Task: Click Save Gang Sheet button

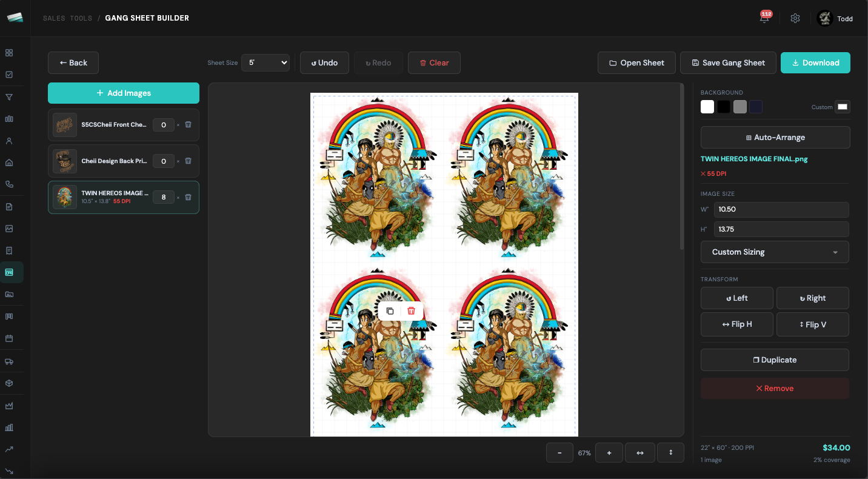Action: pyautogui.click(x=728, y=62)
